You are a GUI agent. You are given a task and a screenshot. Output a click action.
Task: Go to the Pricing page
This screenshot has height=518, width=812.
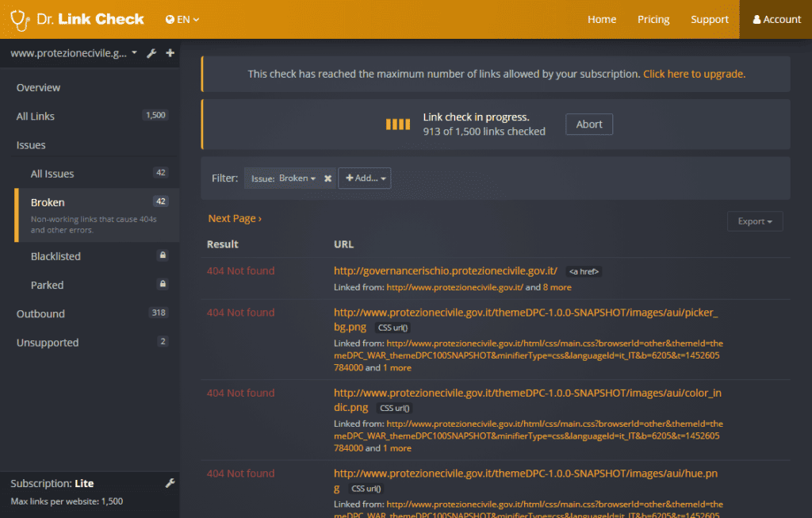coord(653,19)
